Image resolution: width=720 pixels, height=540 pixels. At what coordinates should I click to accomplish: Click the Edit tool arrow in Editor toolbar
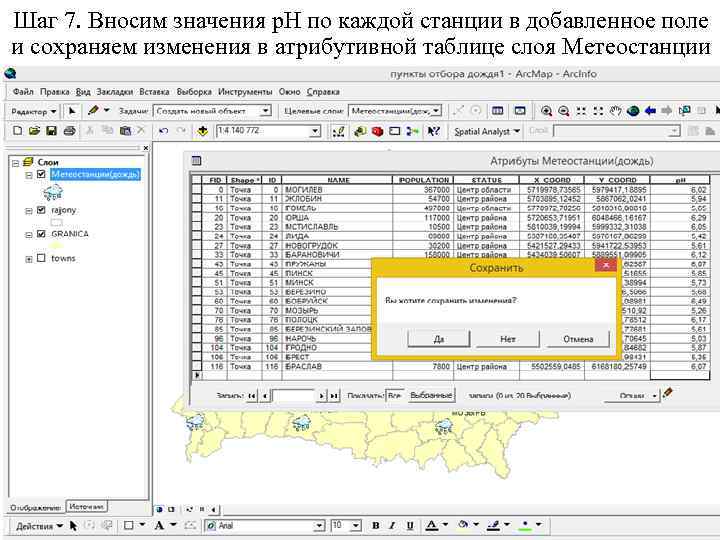click(x=72, y=111)
